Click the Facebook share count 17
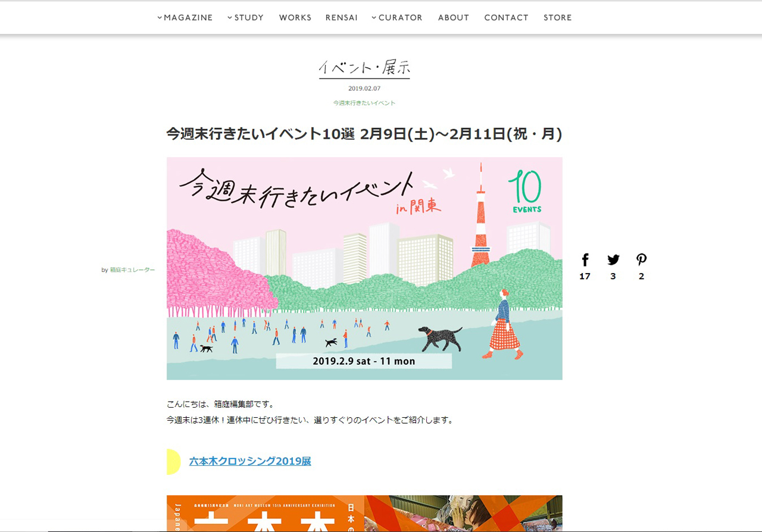 (x=585, y=276)
